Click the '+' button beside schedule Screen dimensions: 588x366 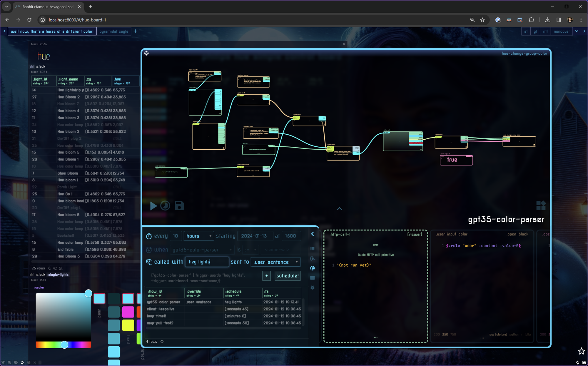266,276
